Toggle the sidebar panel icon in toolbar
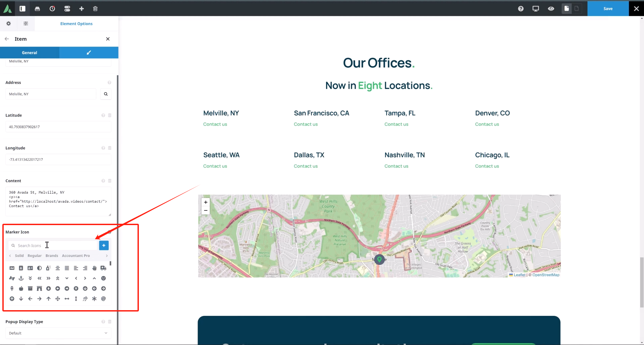Image resolution: width=644 pixels, height=345 pixels. click(x=22, y=9)
